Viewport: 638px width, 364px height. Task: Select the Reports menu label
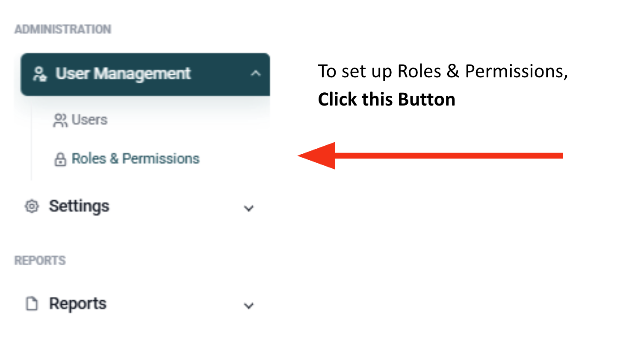click(x=78, y=304)
